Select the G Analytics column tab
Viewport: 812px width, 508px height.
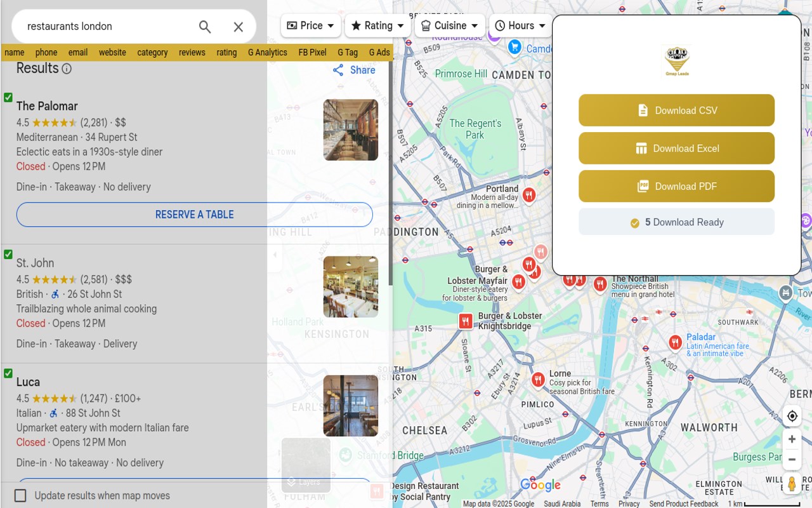(x=268, y=53)
